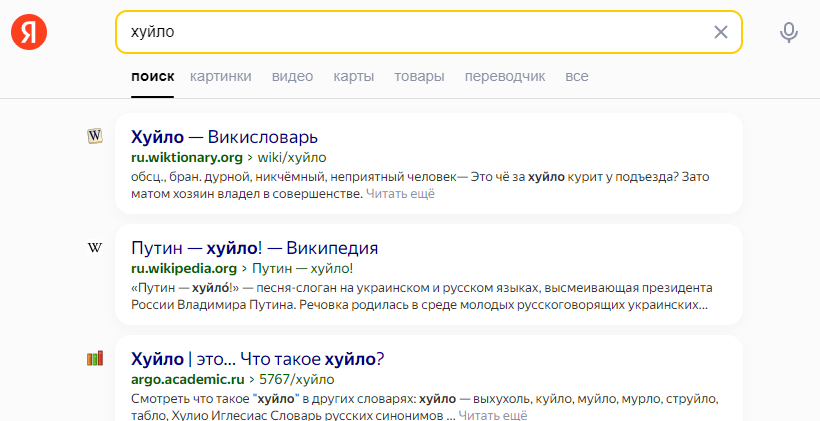The width and height of the screenshot is (820, 421).
Task: Show all services via the все tab
Action: [577, 76]
